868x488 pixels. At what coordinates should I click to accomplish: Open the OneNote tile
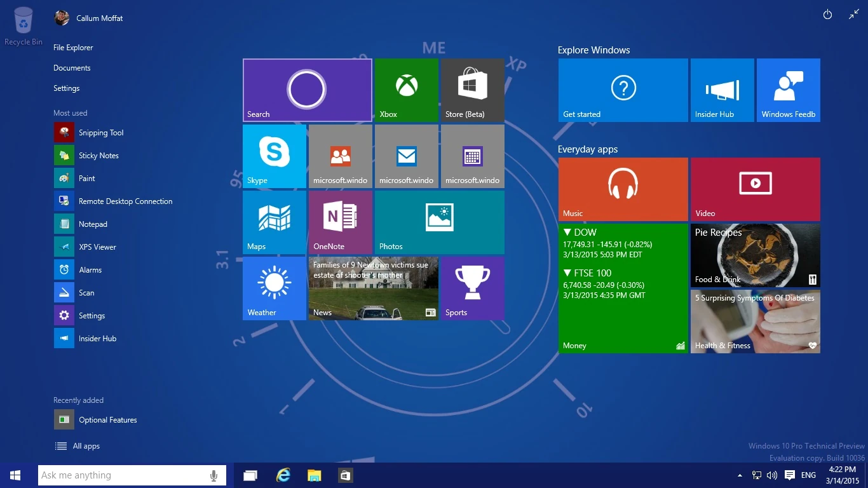point(340,222)
